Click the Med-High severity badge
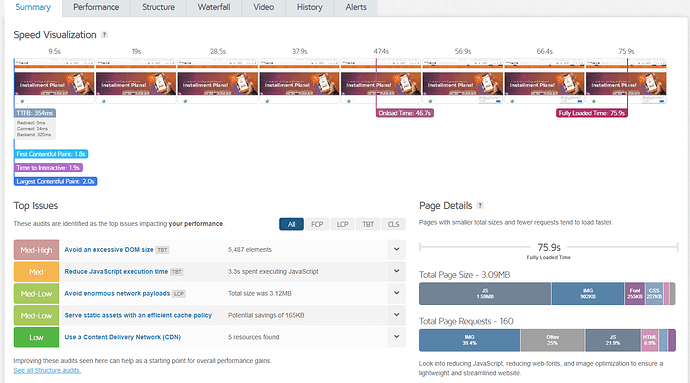Viewport: 690px width, 383px height. (x=36, y=250)
